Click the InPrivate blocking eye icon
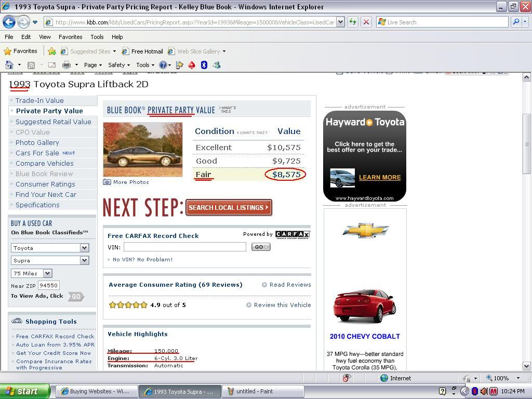The height and width of the screenshot is (399, 532). click(x=347, y=378)
